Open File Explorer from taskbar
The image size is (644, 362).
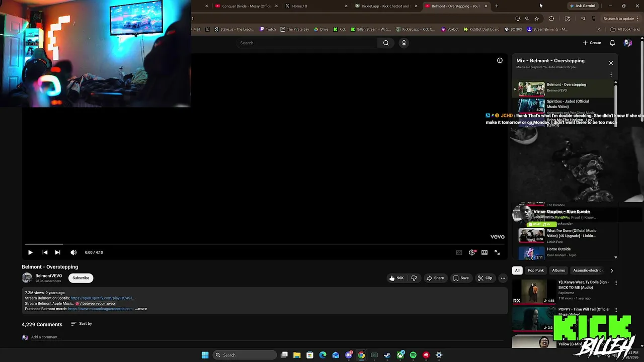click(297, 355)
